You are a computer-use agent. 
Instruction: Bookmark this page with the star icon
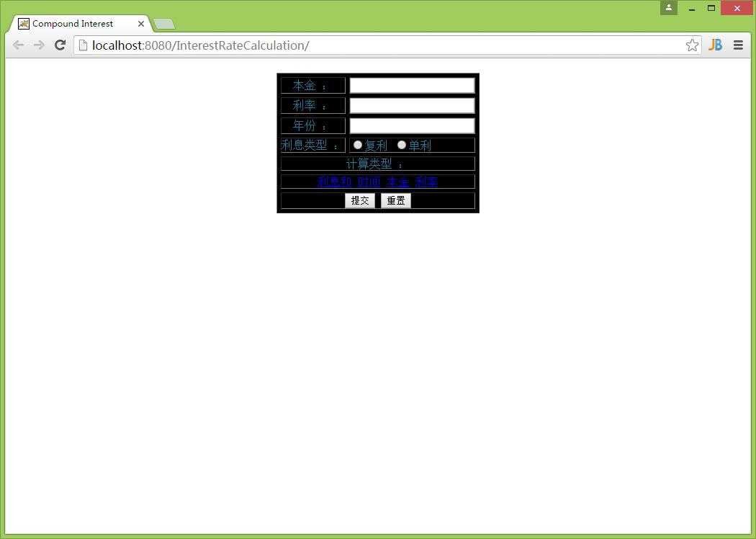[x=692, y=45]
